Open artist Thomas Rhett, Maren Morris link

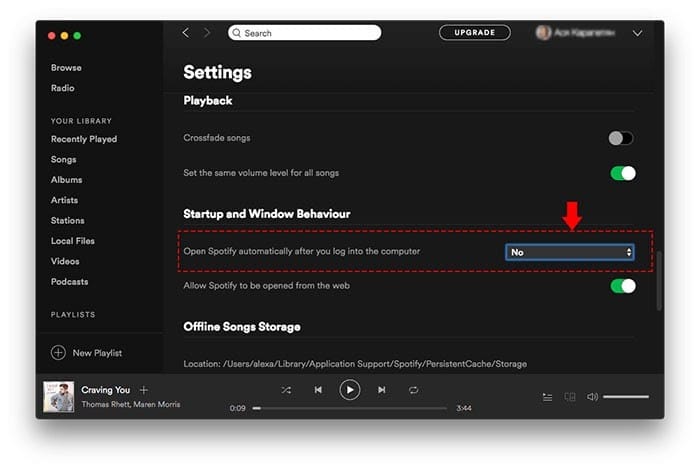tap(131, 404)
